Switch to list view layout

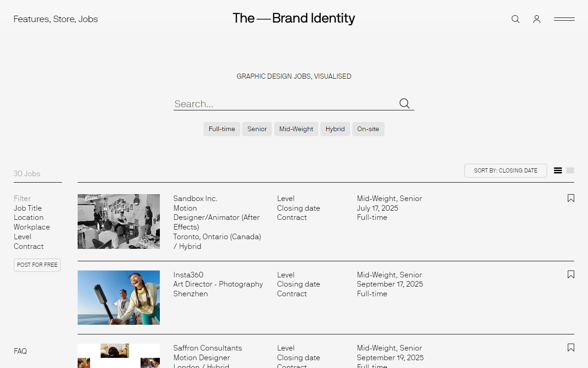558,170
